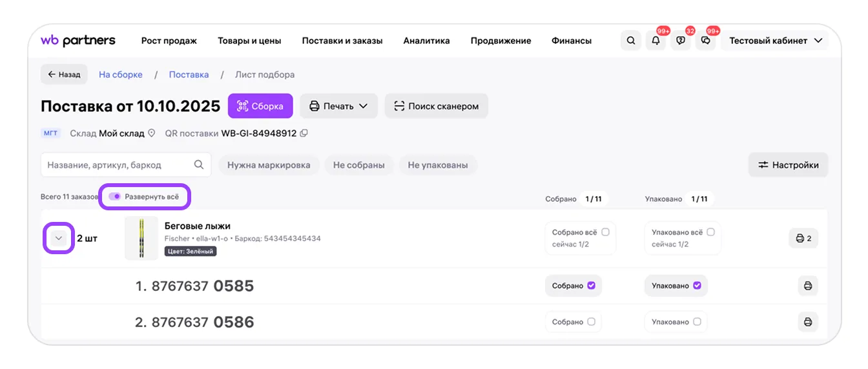Go to На сборке breadcrumb link
This screenshot has width=868, height=369.
pos(121,75)
